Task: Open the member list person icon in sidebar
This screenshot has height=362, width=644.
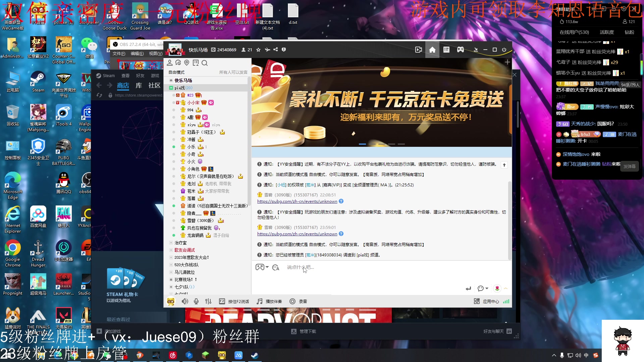Action: point(169,63)
